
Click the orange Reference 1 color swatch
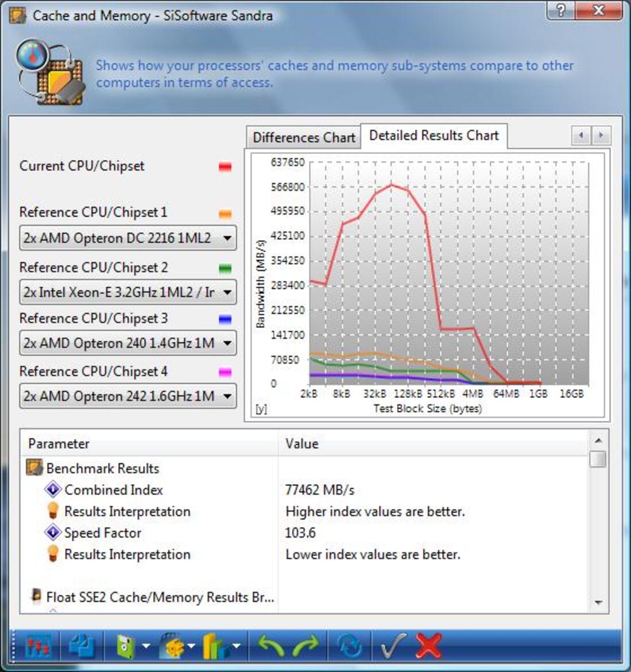(225, 214)
